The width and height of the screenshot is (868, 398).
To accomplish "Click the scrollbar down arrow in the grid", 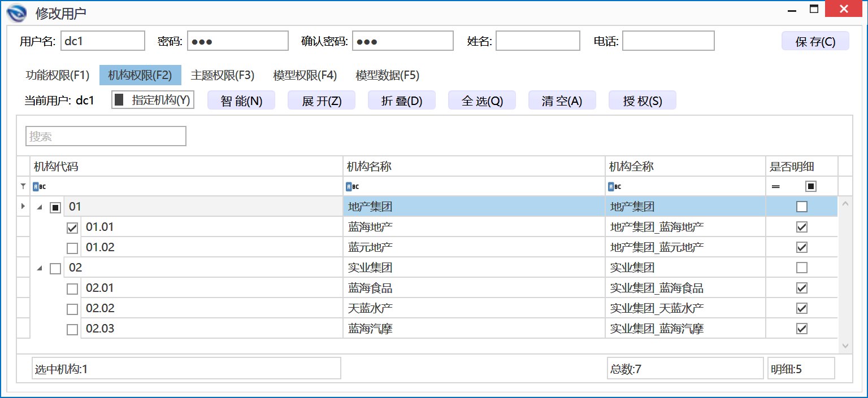I will coord(845,345).
